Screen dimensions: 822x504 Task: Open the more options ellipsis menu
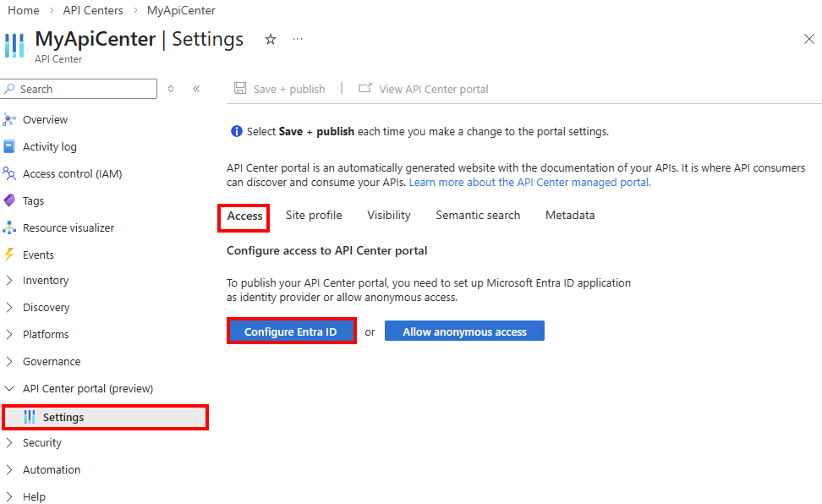pos(297,39)
